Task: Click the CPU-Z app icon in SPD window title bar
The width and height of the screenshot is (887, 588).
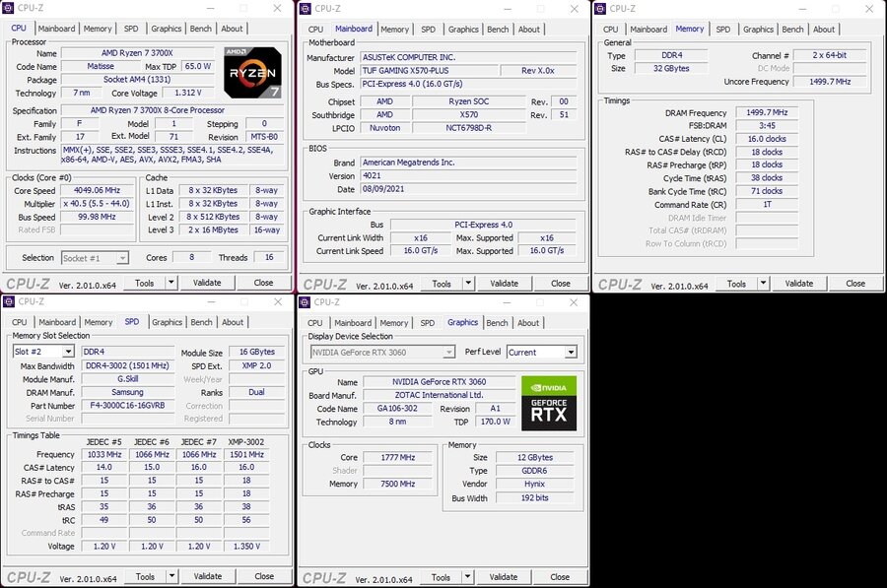Action: click(x=9, y=301)
